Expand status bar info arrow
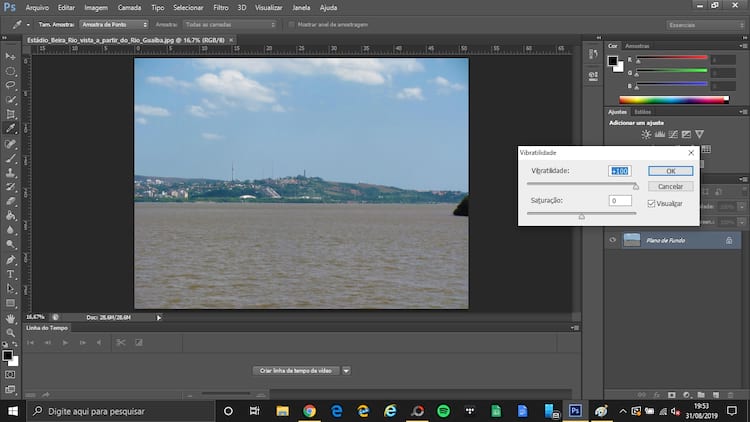 coord(159,317)
